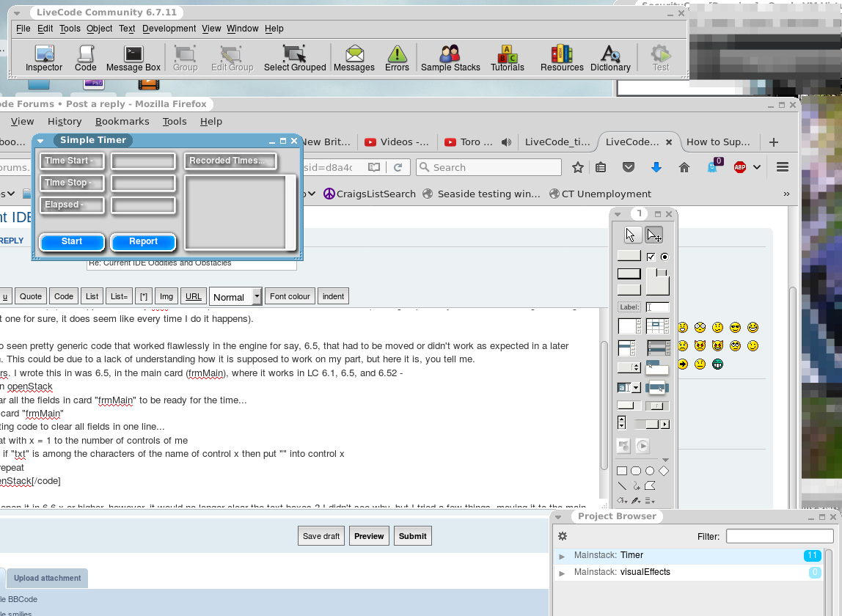The image size is (842, 616).
Task: Open the Inspector tool in LiveCode toolbar
Action: (x=44, y=58)
